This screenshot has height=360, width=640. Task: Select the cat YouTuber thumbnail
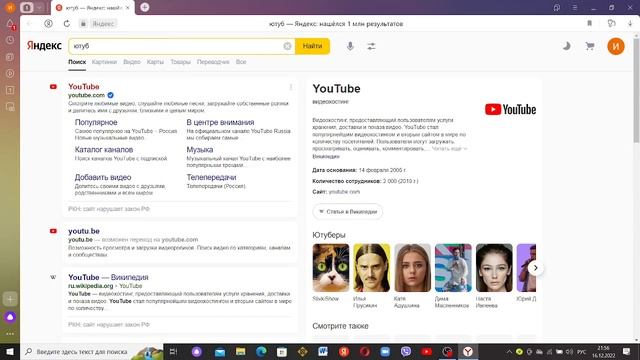(331, 268)
